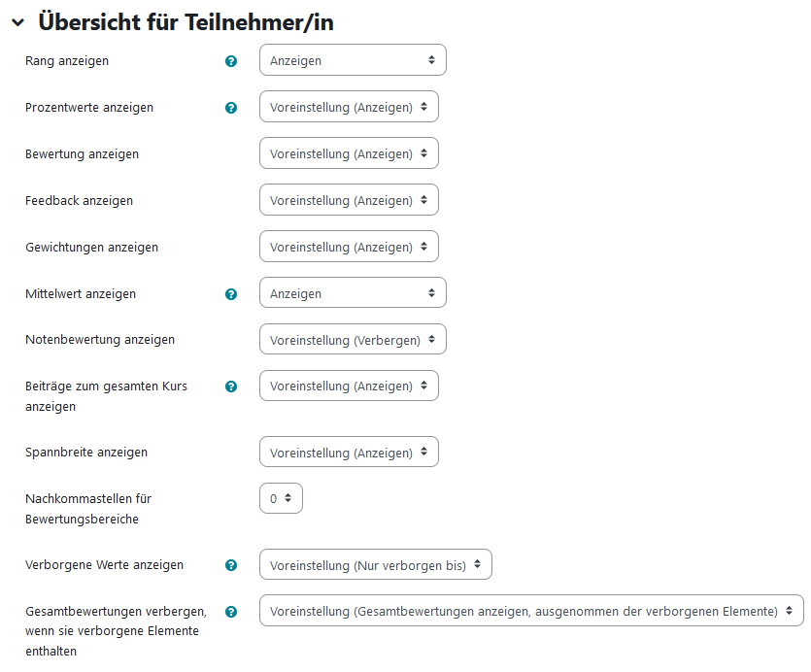Open the Beiträge zum gesamten Kurs dropdown
Viewport: 811px width, 672px height.
click(349, 386)
